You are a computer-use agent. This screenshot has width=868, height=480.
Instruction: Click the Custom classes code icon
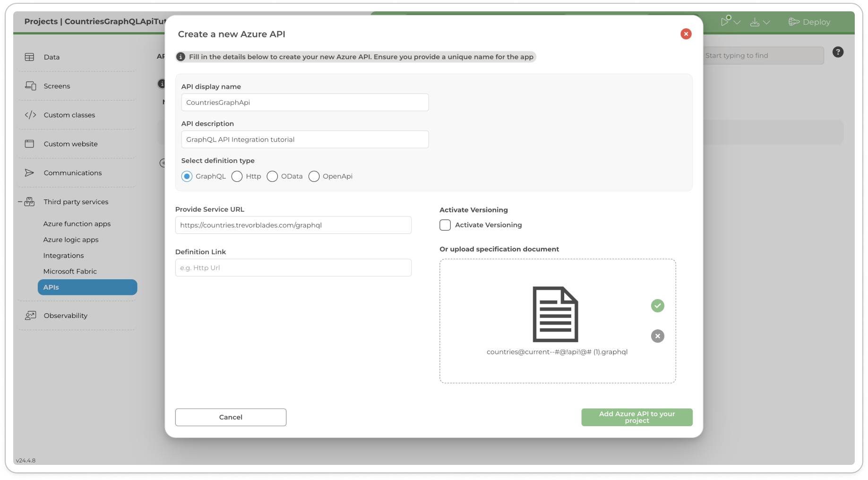(30, 115)
